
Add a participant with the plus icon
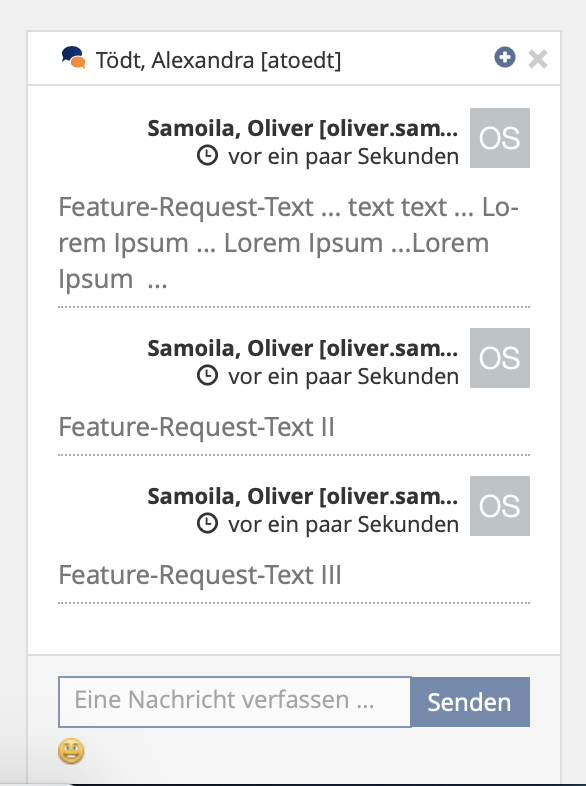pyautogui.click(x=505, y=57)
